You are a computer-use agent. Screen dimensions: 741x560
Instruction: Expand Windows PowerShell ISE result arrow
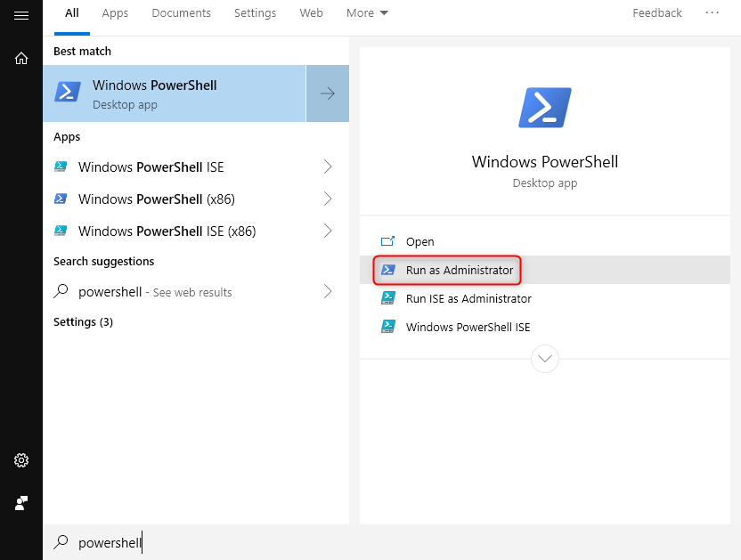click(328, 167)
